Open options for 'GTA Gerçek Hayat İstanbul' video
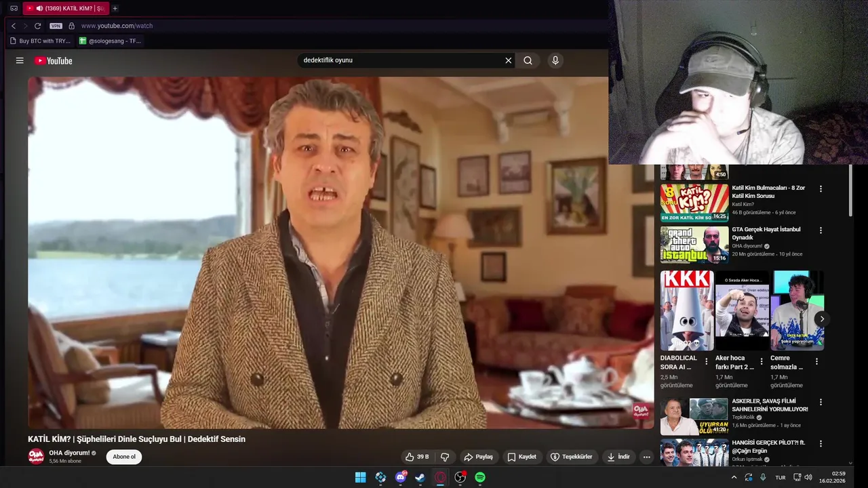The width and height of the screenshot is (868, 488). [821, 230]
